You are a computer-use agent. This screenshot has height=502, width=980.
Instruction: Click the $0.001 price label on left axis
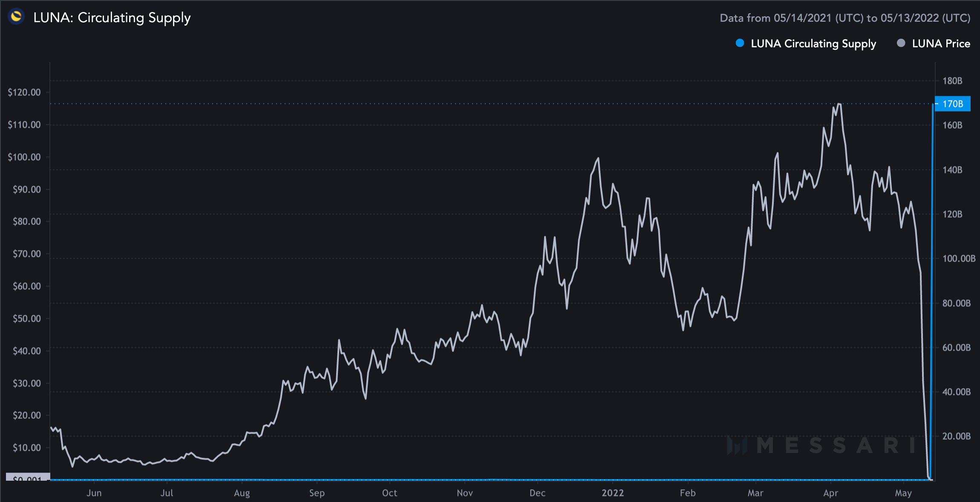[28, 477]
